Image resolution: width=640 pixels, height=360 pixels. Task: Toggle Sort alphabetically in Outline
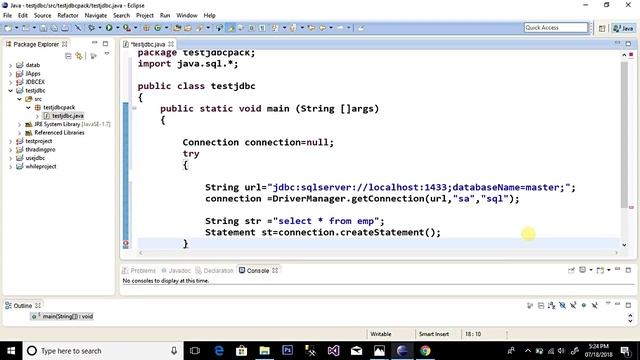coord(551,305)
